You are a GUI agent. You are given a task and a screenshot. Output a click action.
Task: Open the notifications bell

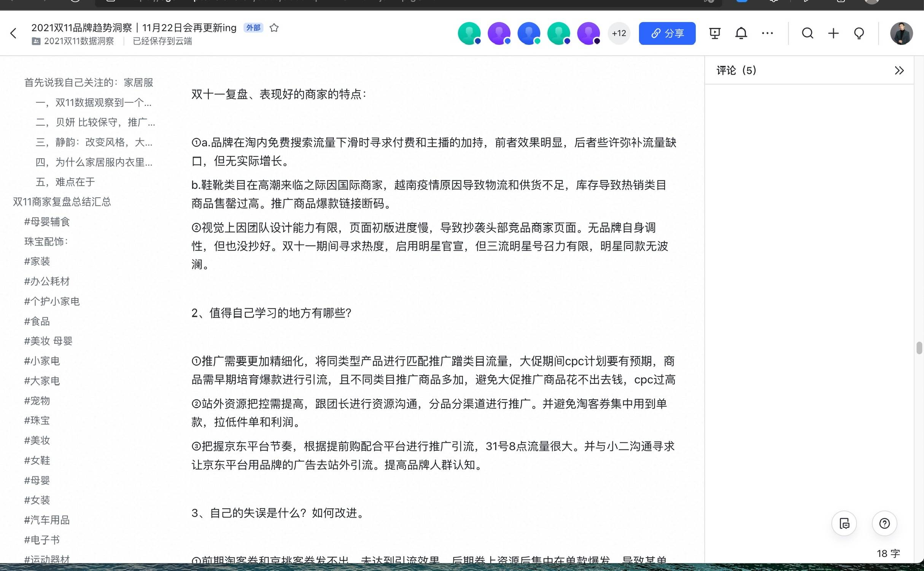point(741,33)
